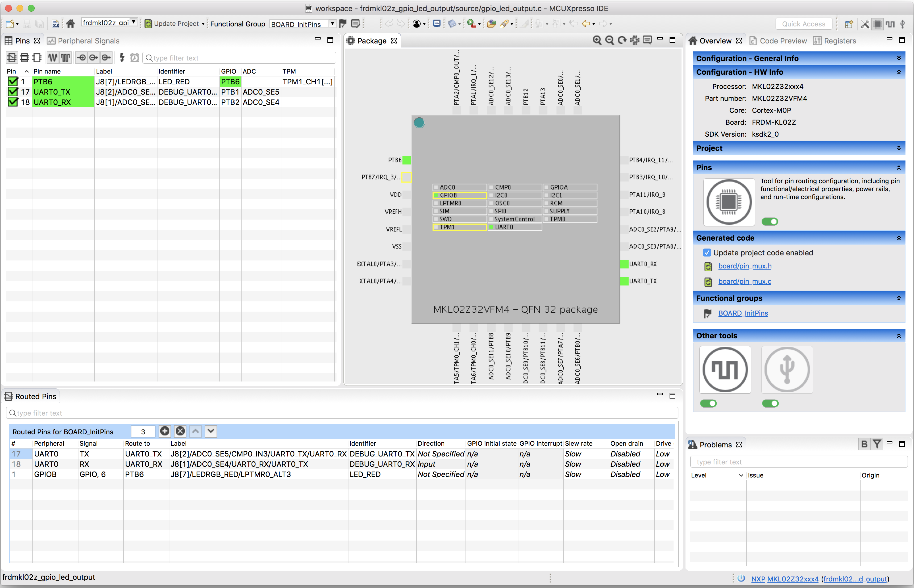This screenshot has height=588, width=914.
Task: Click the Home icon in the main toolbar
Action: coord(70,24)
